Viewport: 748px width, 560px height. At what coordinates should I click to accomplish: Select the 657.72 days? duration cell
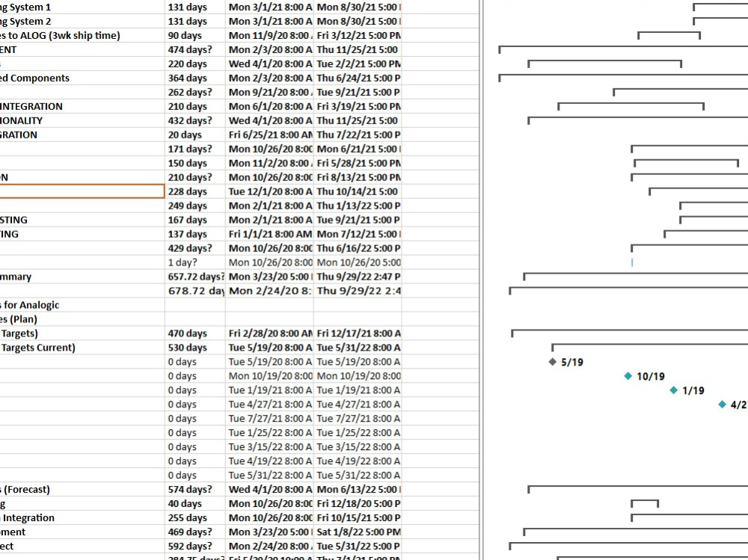[x=196, y=277]
